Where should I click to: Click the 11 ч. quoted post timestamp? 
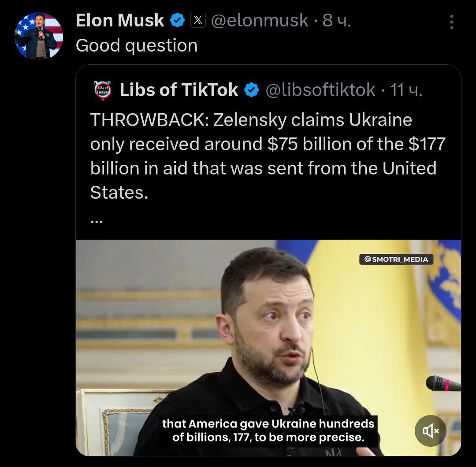(406, 90)
